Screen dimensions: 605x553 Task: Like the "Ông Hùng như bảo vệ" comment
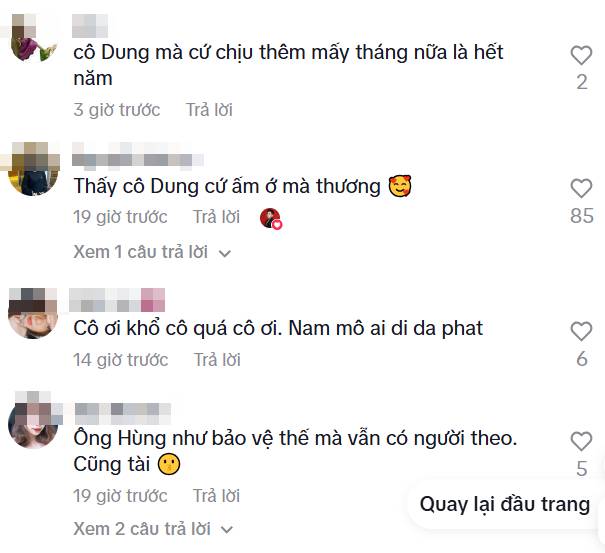(x=581, y=441)
